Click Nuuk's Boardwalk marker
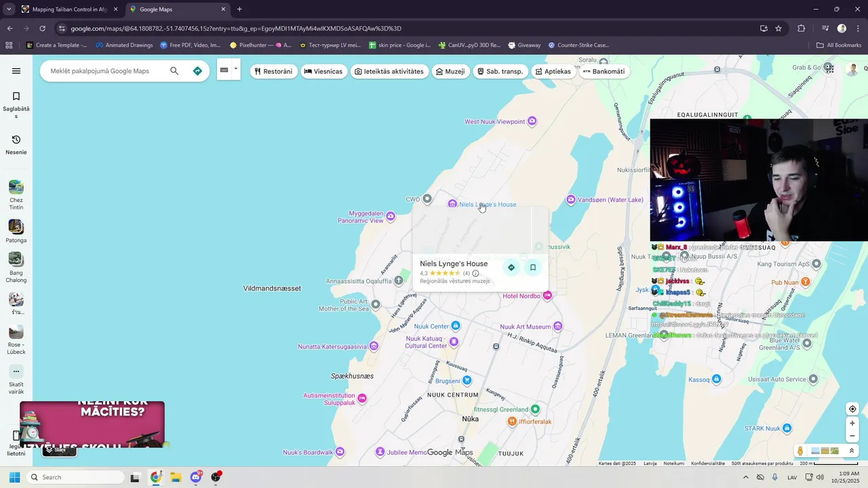This screenshot has height=488, width=868. click(x=340, y=452)
